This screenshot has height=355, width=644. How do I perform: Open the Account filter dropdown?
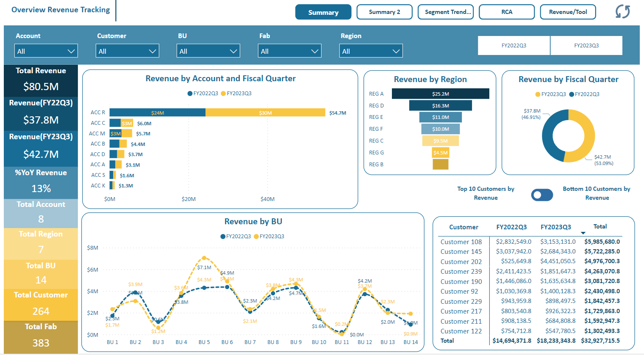click(46, 51)
